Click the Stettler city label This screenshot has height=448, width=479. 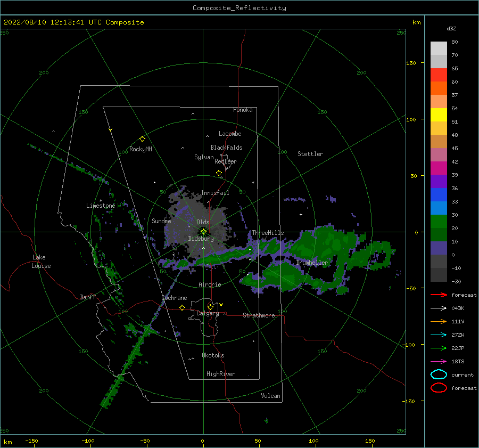pyautogui.click(x=310, y=154)
